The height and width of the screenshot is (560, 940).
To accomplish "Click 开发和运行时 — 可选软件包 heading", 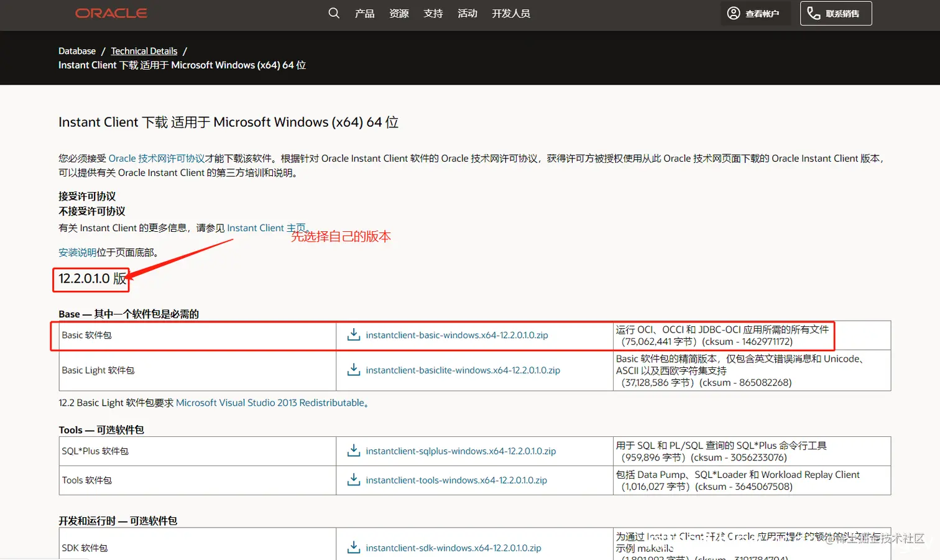I will (118, 521).
